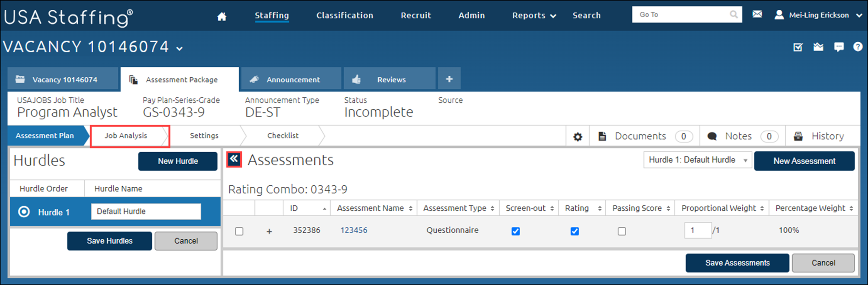Click the New Assessment button
The height and width of the screenshot is (285, 868).
(x=804, y=161)
